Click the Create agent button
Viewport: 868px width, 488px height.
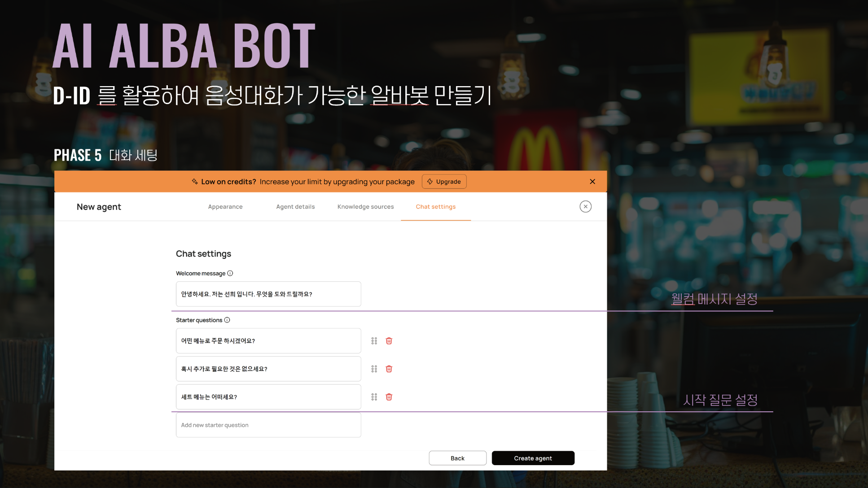pos(532,457)
